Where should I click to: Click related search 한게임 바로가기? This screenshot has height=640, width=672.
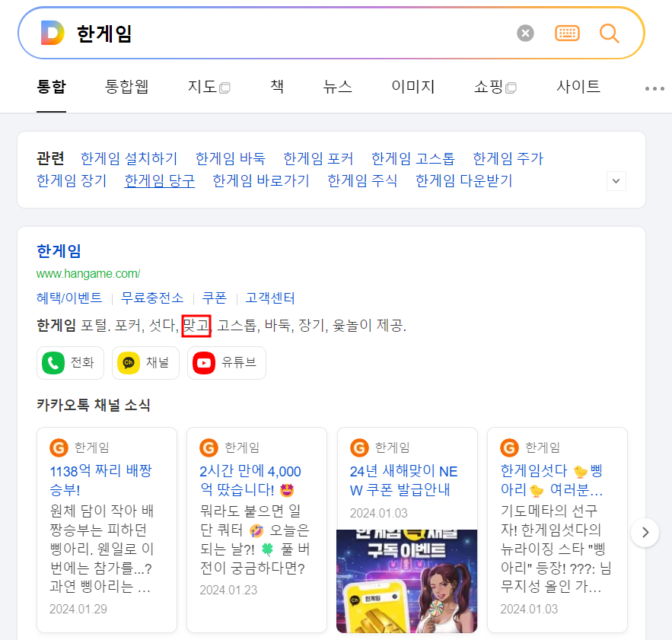tap(261, 180)
